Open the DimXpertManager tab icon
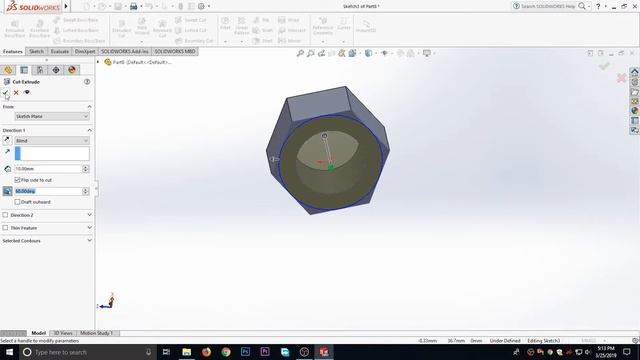The width and height of the screenshot is (640, 360). [x=56, y=70]
